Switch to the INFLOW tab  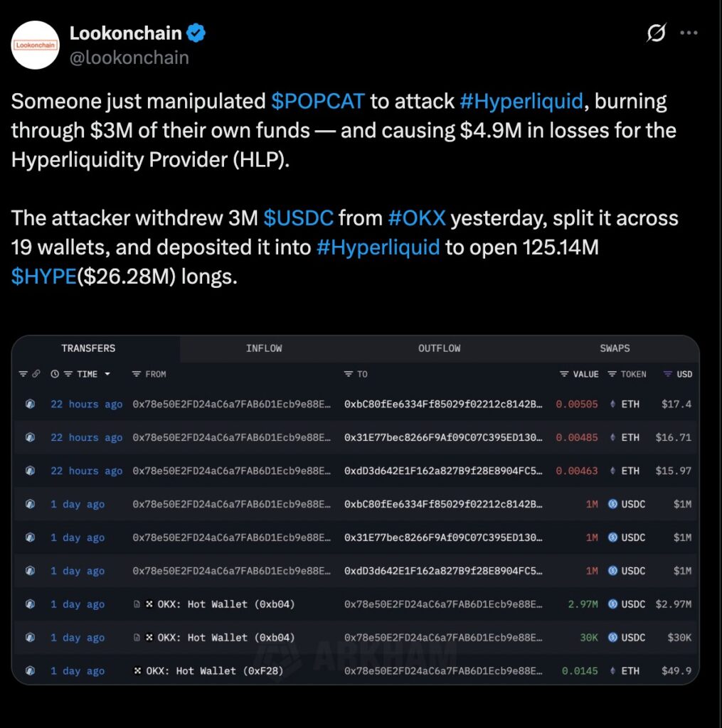click(x=264, y=348)
